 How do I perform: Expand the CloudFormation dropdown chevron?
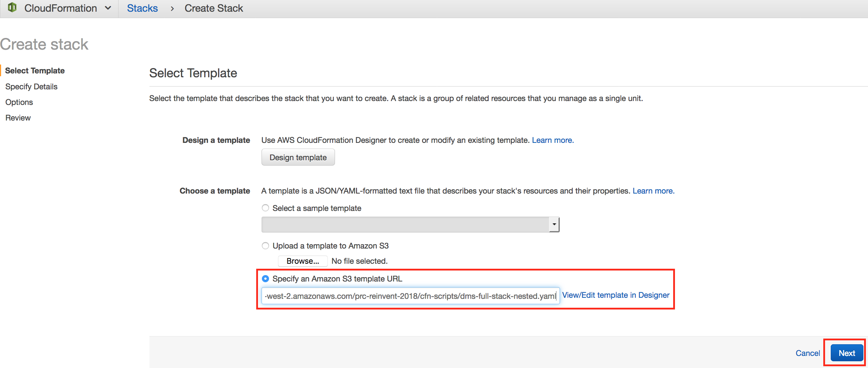pos(108,8)
